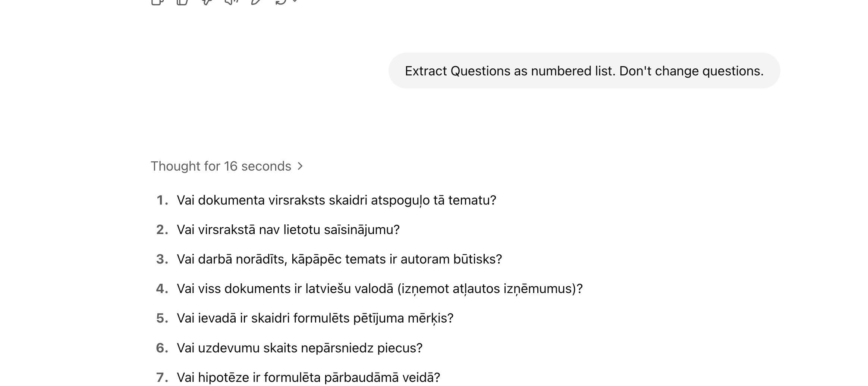
Task: Click question 1 about dokumenta virsraksts
Action: pos(336,200)
